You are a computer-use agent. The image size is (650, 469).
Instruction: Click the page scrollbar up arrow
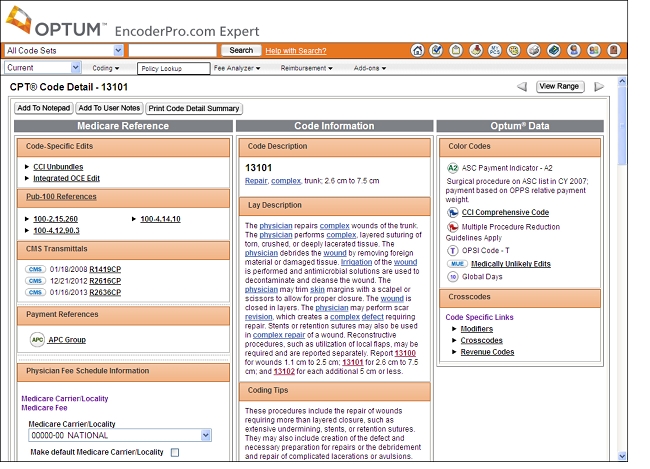pos(622,81)
